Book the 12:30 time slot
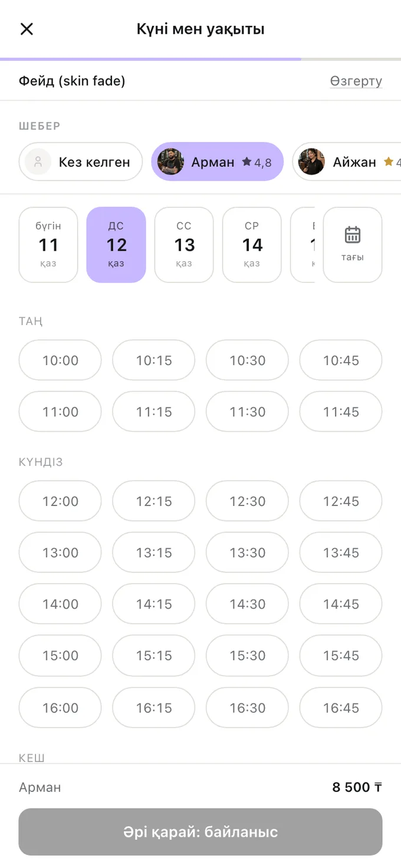This screenshot has height=868, width=401. pos(247,501)
